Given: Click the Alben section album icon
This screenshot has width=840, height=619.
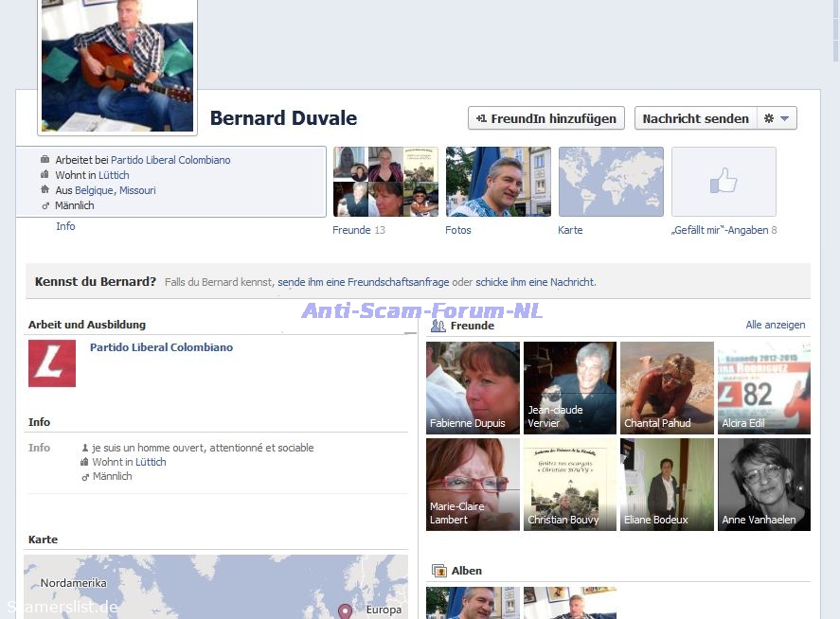Looking at the screenshot, I should coord(438,571).
